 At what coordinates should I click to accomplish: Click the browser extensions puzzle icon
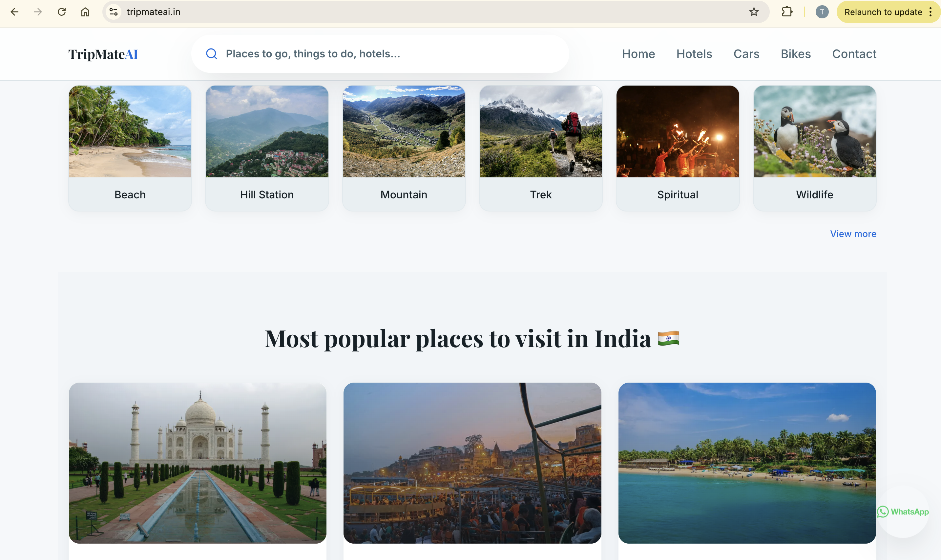[787, 12]
